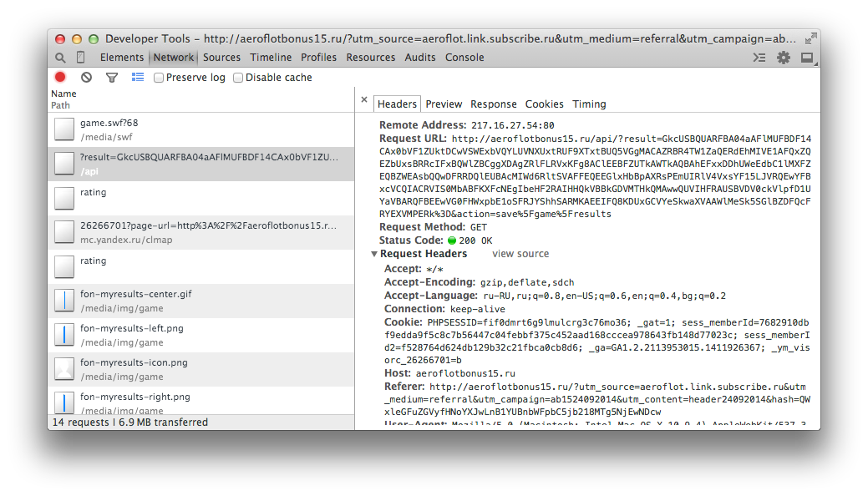The image size is (868, 496).
Task: Clear the network log with the circle-slash icon
Action: coord(86,78)
